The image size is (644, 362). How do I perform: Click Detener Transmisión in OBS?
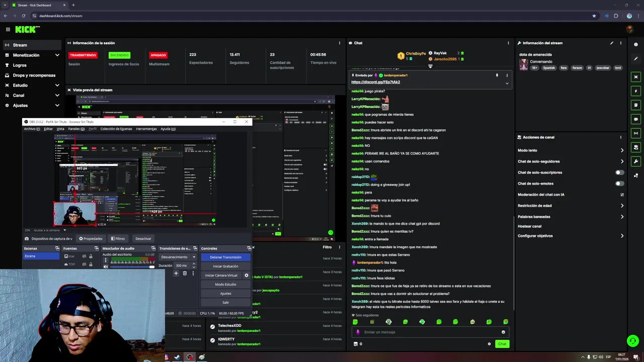(x=225, y=257)
